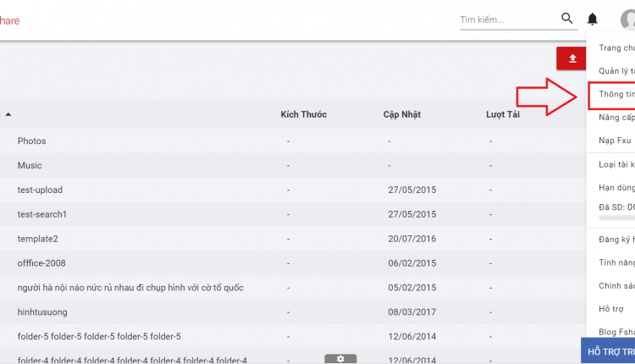Focus the Tìm kiếm search field
Screen dimensions: 635x364
coord(510,19)
